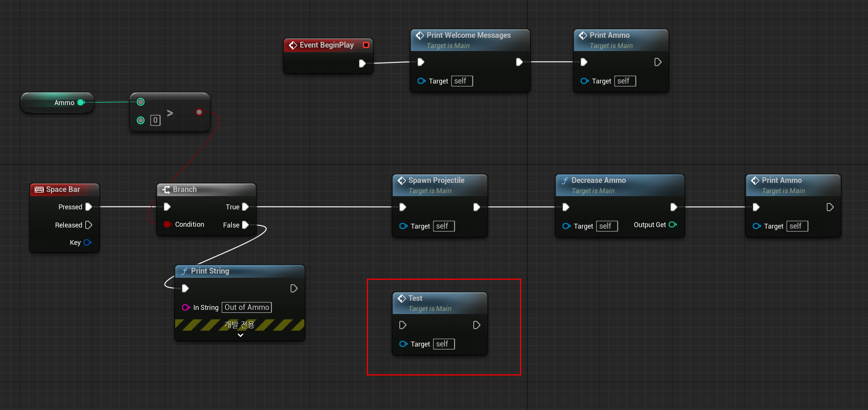Viewport: 868px width, 410px height.
Task: Click the Print String function icon
Action: pyautogui.click(x=184, y=271)
